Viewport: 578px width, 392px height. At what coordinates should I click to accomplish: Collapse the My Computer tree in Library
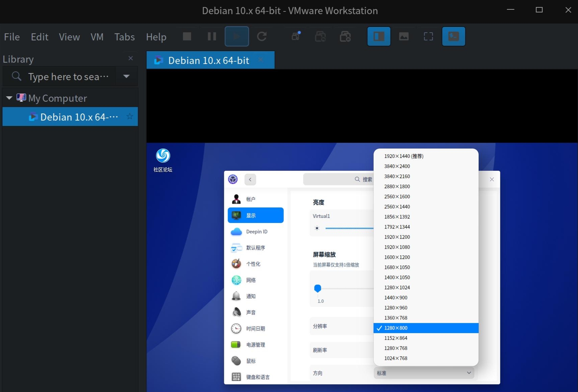(x=9, y=98)
